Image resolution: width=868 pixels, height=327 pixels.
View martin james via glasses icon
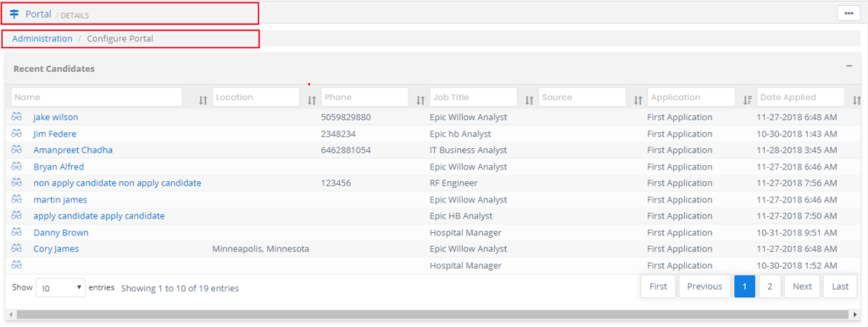point(16,198)
